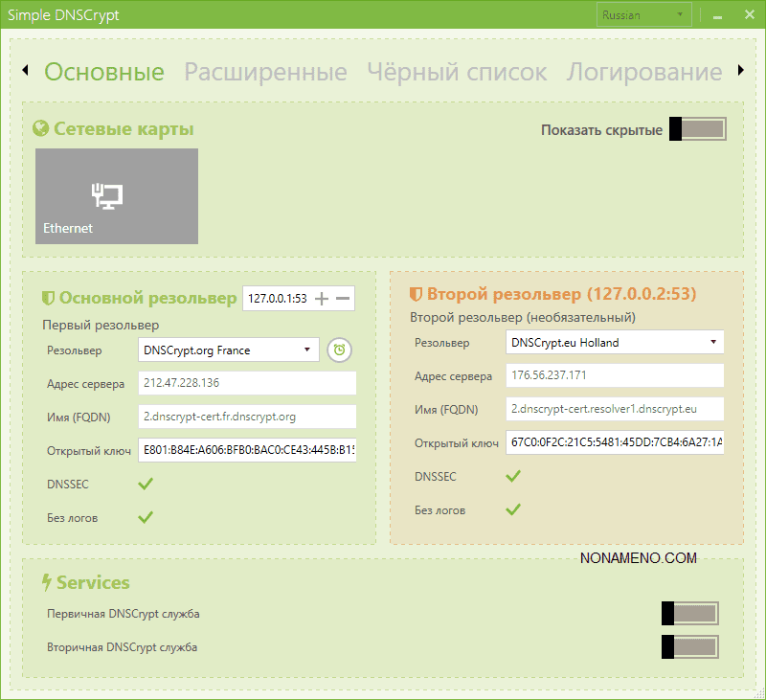Viewport: 766px width, 700px height.
Task: Click DNSSEC checkmark in primary resolver
Action: (146, 485)
